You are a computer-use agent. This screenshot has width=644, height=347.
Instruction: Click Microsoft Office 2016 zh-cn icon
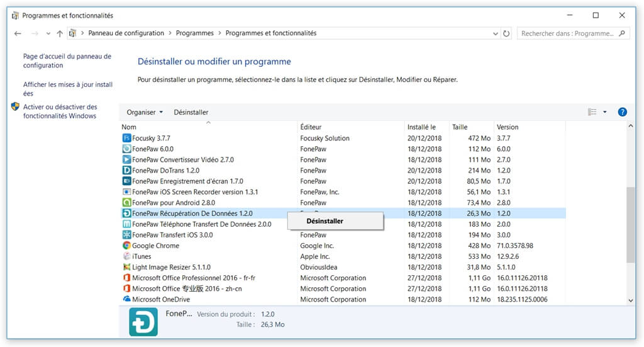(x=126, y=288)
